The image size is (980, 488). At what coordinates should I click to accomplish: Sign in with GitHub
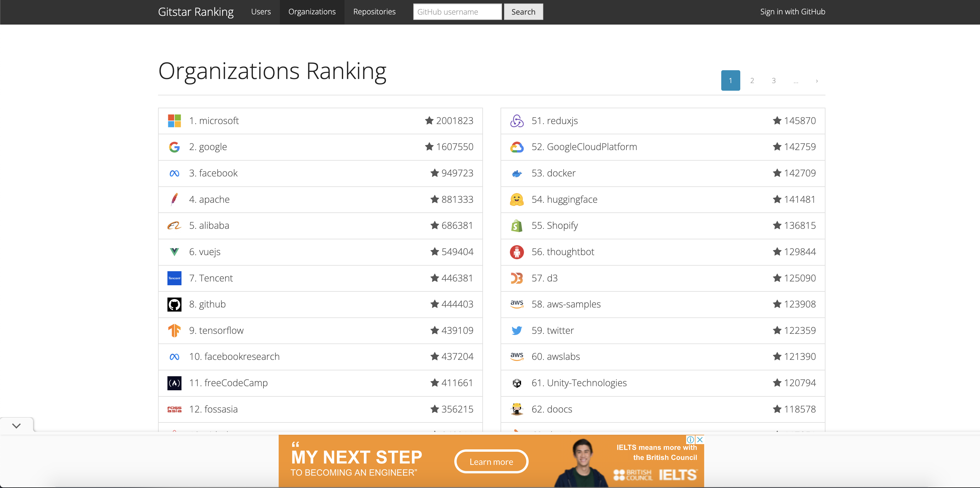pos(792,12)
